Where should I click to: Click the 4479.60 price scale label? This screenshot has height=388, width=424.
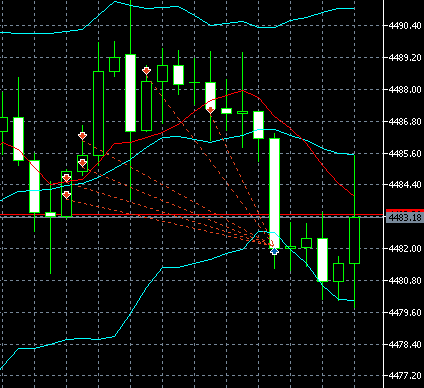coord(405,313)
